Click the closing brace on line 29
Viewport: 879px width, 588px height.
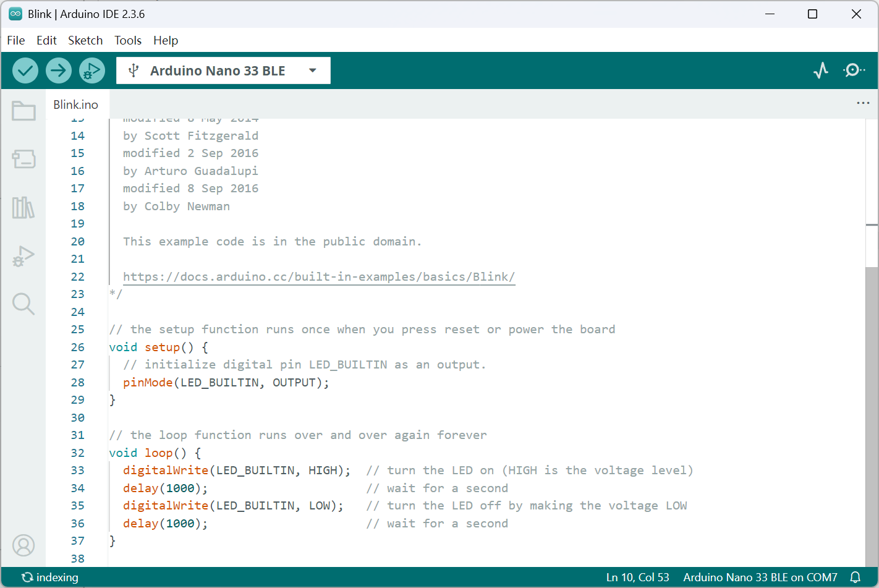[113, 400]
